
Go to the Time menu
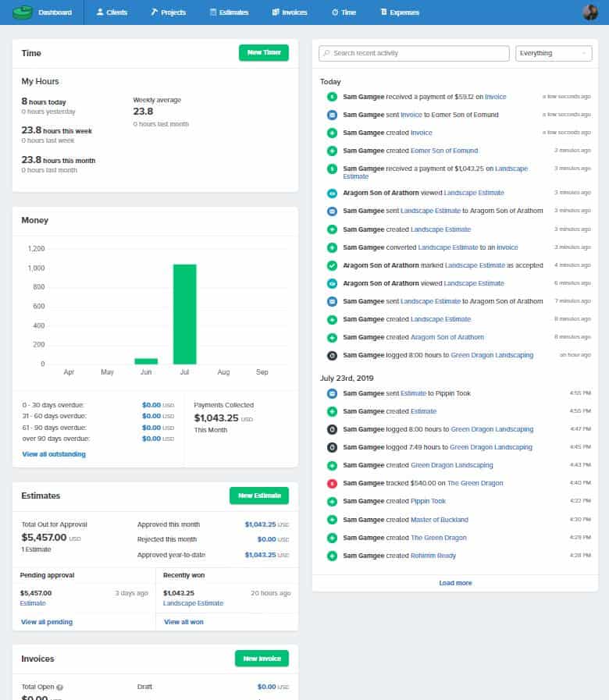344,12
